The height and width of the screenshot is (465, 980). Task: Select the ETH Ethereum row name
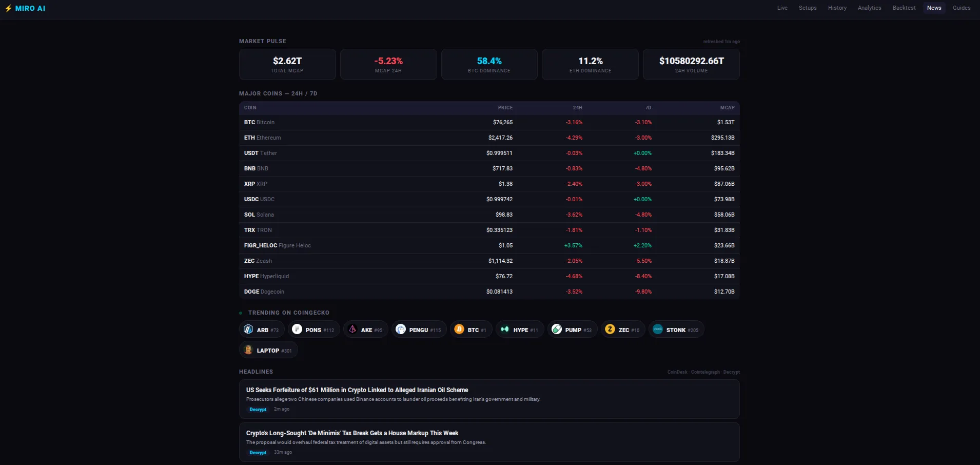click(x=262, y=138)
